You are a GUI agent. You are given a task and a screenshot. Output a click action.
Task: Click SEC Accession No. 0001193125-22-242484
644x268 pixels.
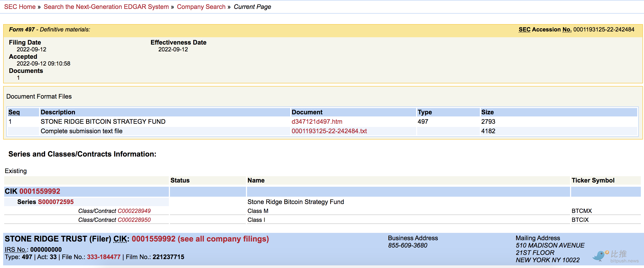(576, 30)
